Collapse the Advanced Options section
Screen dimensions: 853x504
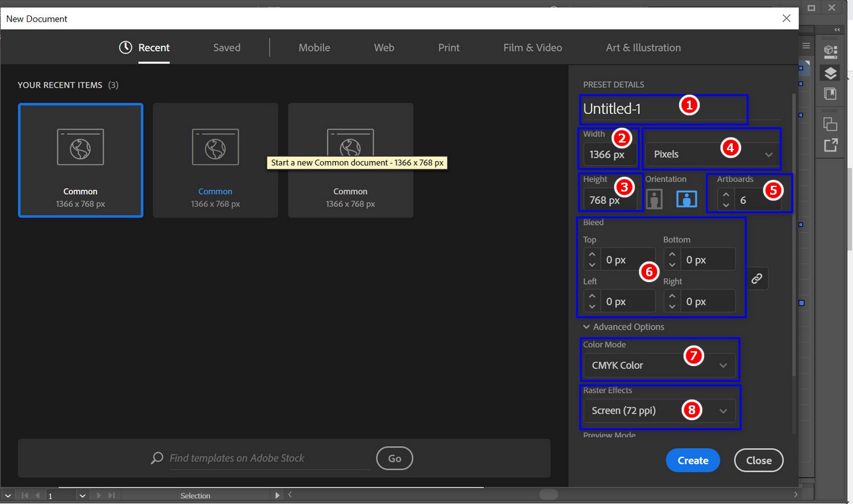click(586, 327)
